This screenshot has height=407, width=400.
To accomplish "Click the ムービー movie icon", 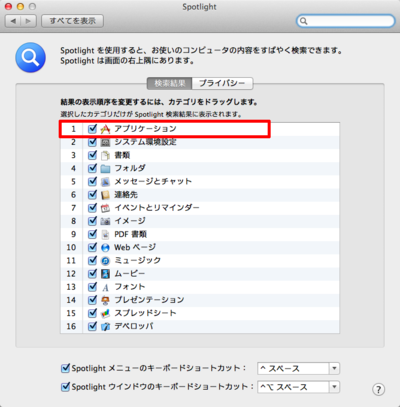I will 105,274.
